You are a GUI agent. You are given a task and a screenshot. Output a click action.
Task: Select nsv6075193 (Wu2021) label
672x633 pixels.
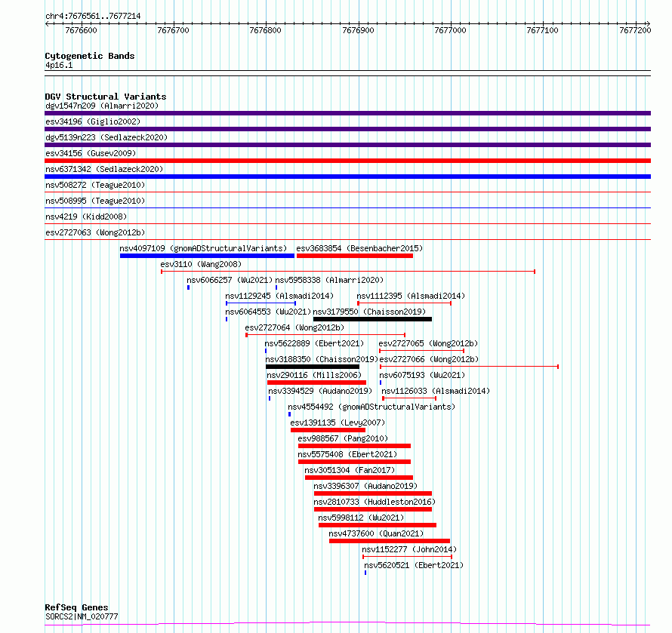(x=422, y=375)
